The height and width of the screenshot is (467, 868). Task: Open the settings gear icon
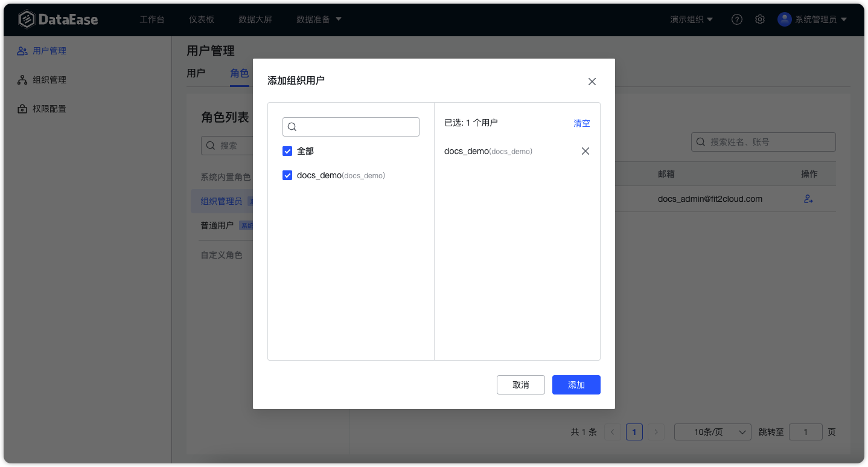click(760, 19)
